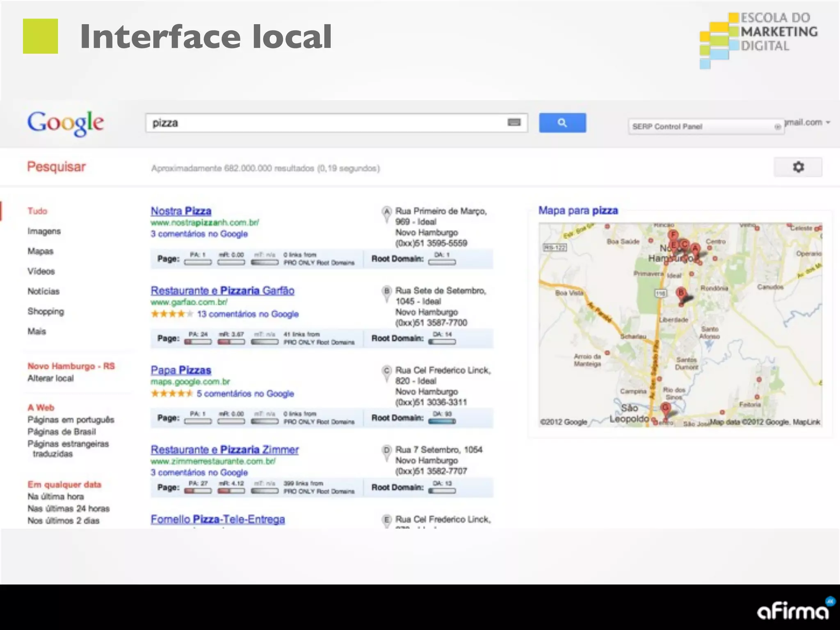The height and width of the screenshot is (630, 840).
Task: Open 3 comentários no Google for Nostra Pizza
Action: (x=199, y=234)
